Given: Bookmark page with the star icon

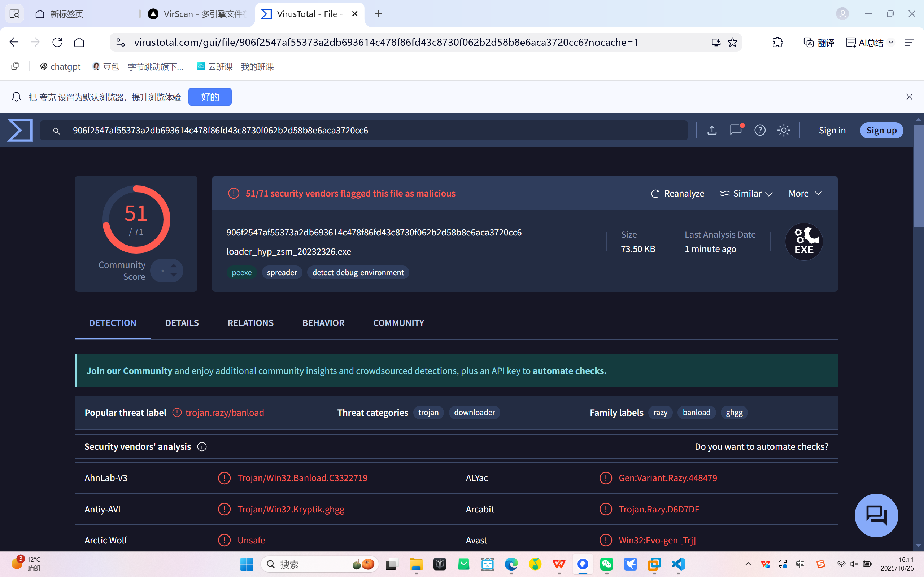Looking at the screenshot, I should click(732, 42).
